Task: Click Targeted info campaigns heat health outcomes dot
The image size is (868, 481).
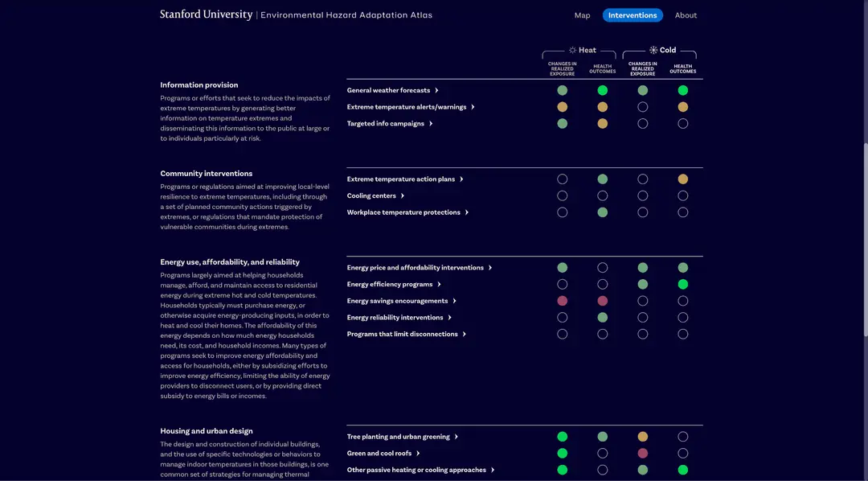Action: click(x=602, y=124)
